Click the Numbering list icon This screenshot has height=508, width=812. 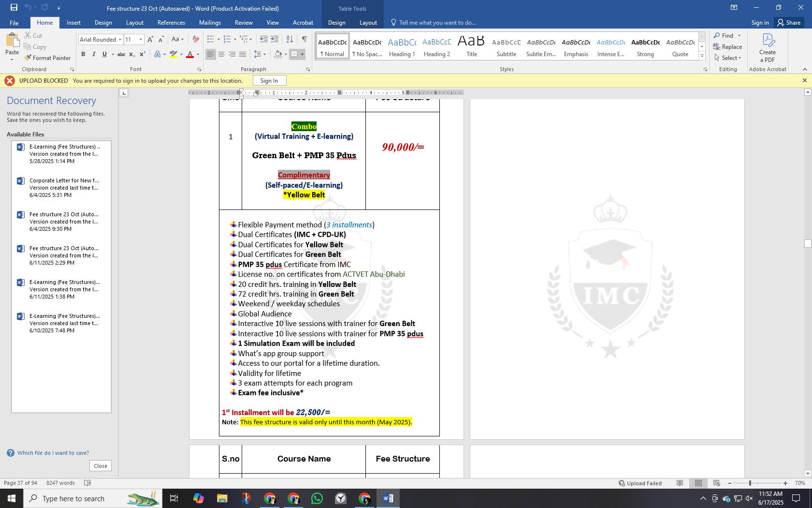[x=227, y=39]
